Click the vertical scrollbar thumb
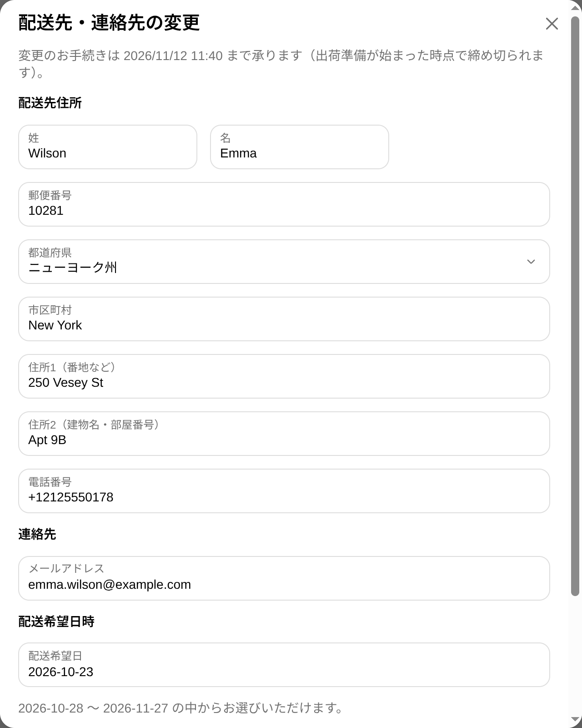The image size is (582, 728). pos(576,306)
